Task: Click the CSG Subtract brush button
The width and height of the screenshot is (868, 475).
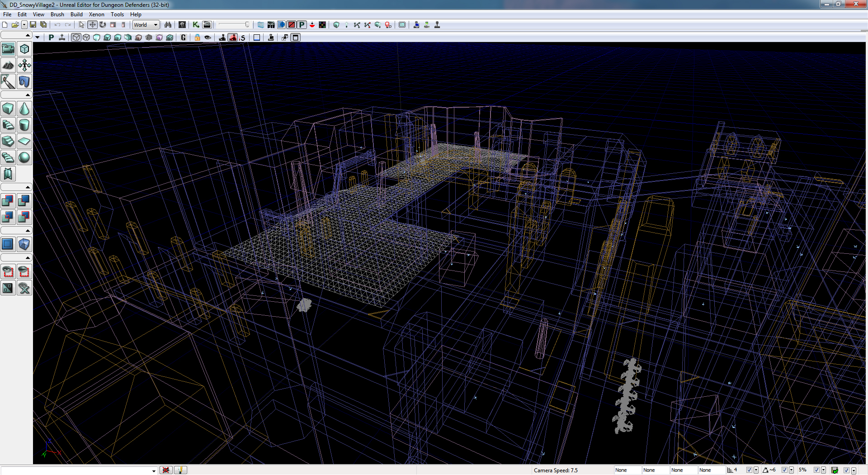Action: pos(24,201)
